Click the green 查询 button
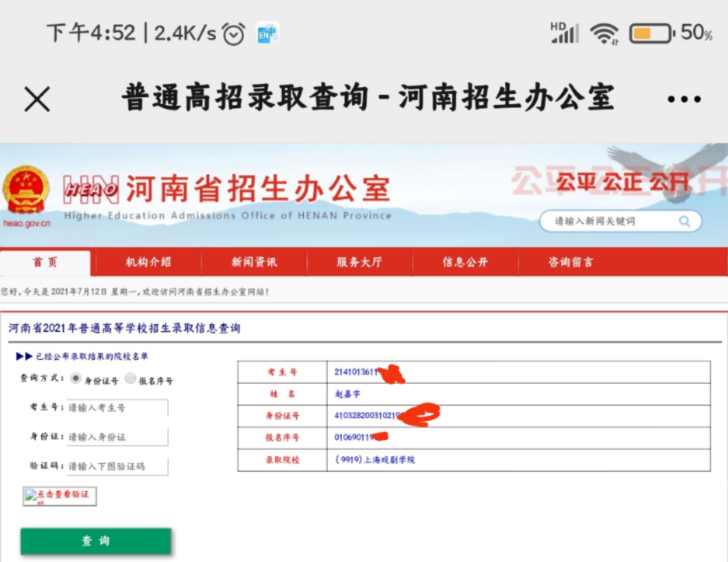 coord(95,541)
